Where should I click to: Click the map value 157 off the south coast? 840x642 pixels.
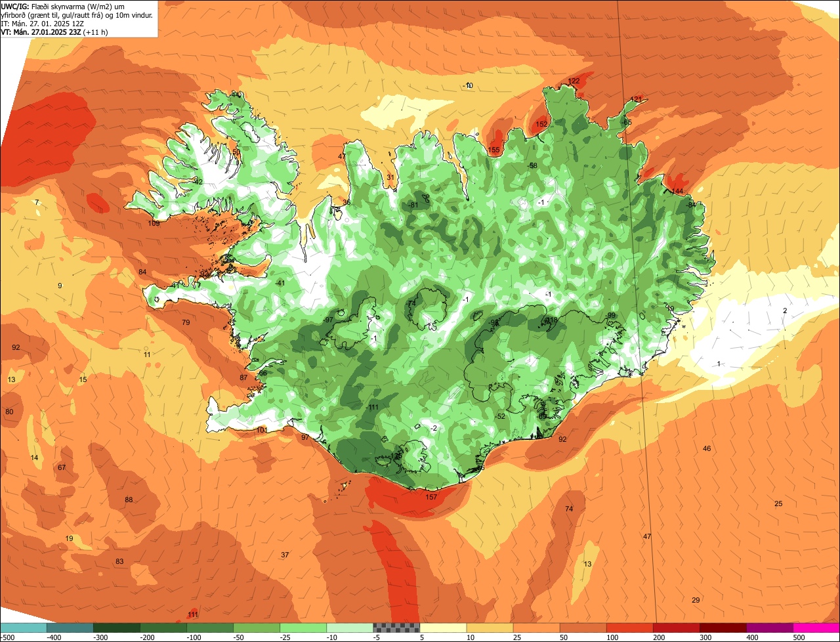pyautogui.click(x=431, y=497)
